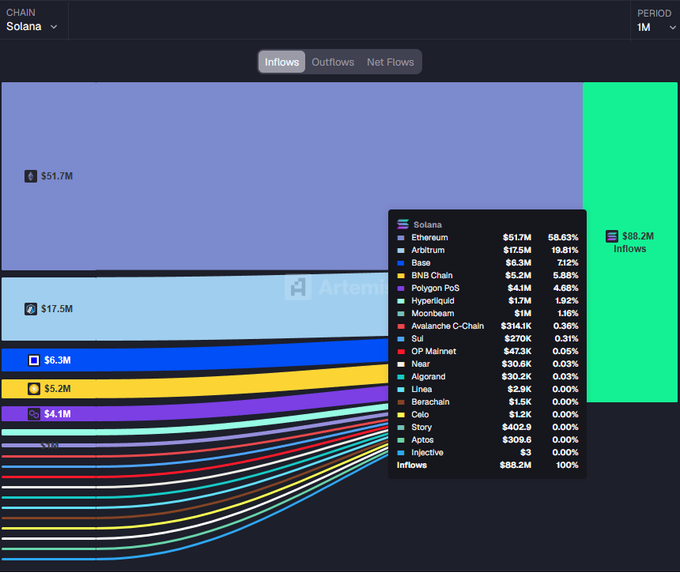This screenshot has height=573, width=680.
Task: Switch to the Outflows tab
Action: [x=333, y=62]
